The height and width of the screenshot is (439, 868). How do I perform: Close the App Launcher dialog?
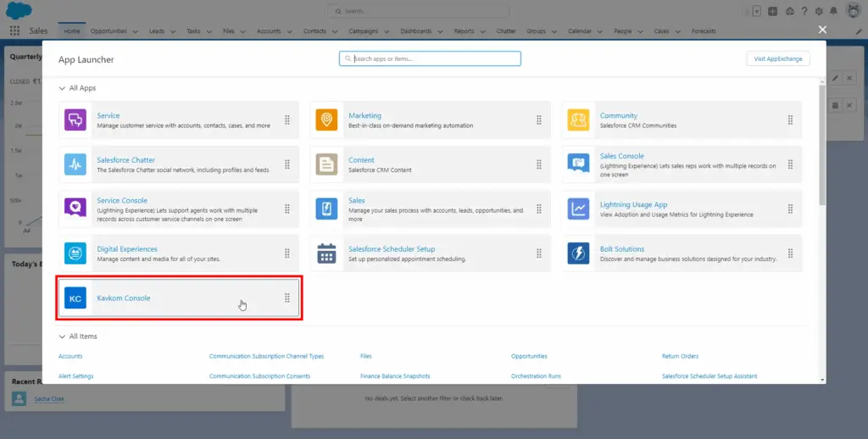(x=821, y=30)
